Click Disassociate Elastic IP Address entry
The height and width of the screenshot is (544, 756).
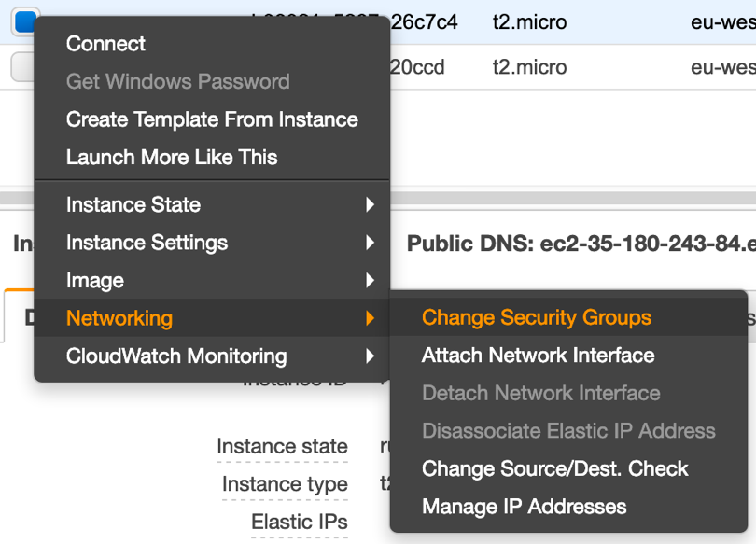click(568, 431)
